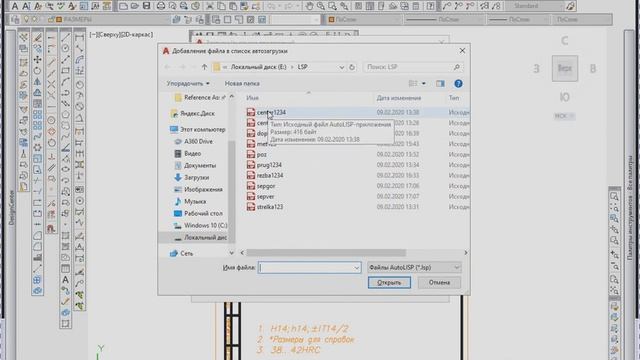
Task: Expand the МСК coordinate system dropdown
Action: point(564,116)
